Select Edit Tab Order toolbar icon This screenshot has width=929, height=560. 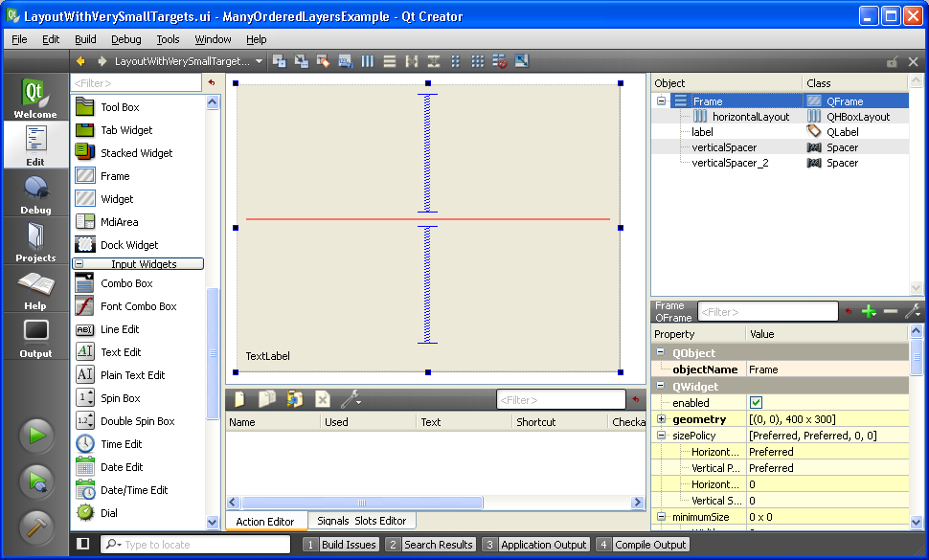point(346,61)
